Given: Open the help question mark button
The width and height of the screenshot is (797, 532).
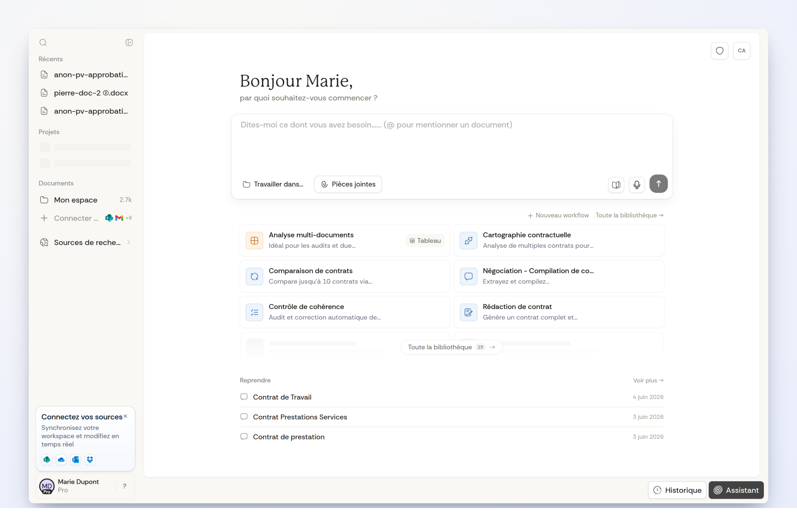Looking at the screenshot, I should [124, 486].
